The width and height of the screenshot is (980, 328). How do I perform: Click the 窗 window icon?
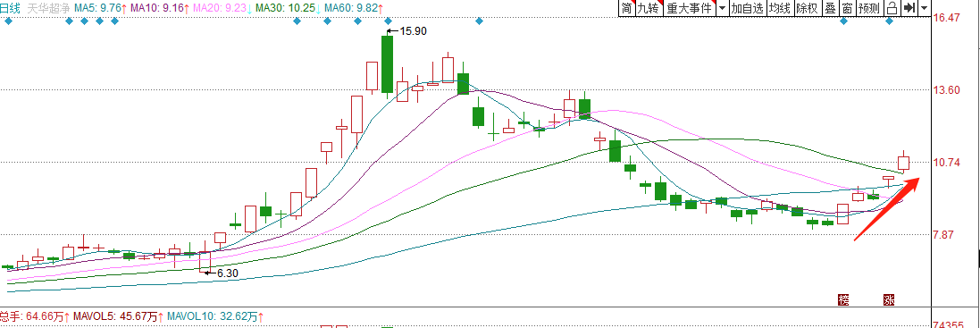847,8
